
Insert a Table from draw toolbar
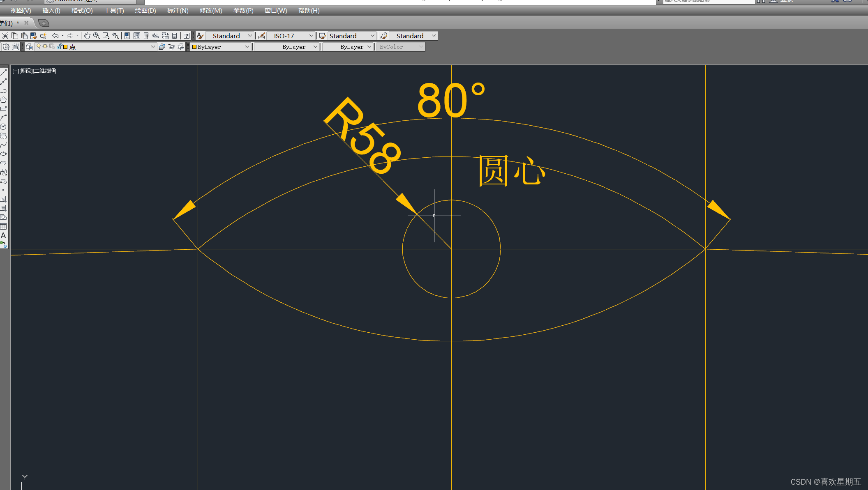coord(3,226)
